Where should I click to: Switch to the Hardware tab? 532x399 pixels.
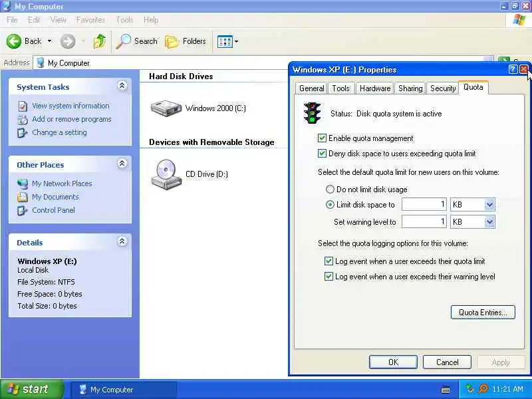[x=375, y=88]
